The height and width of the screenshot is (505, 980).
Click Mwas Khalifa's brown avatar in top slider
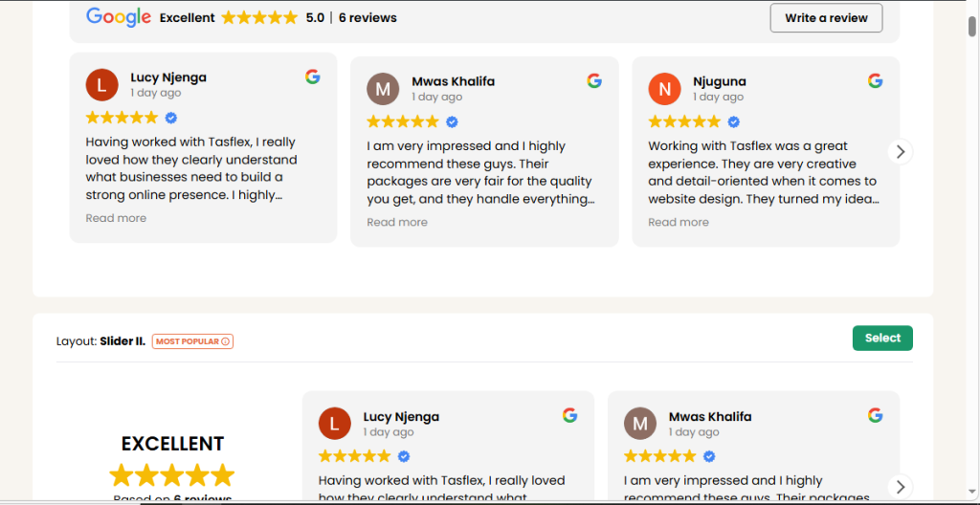point(383,89)
